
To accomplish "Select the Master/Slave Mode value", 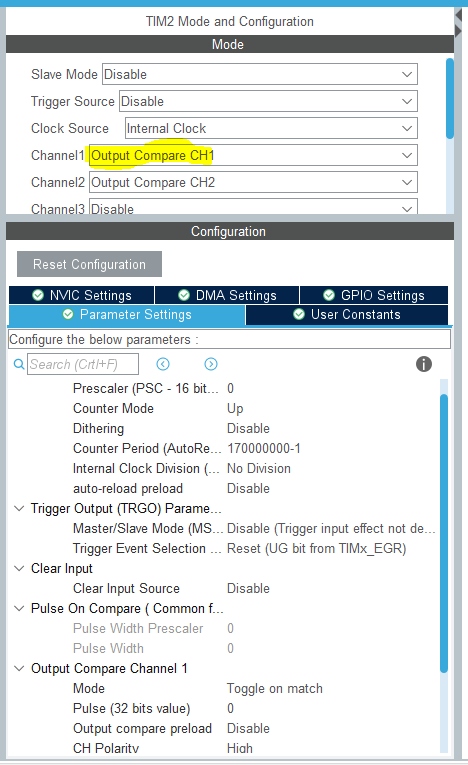I will (x=331, y=528).
